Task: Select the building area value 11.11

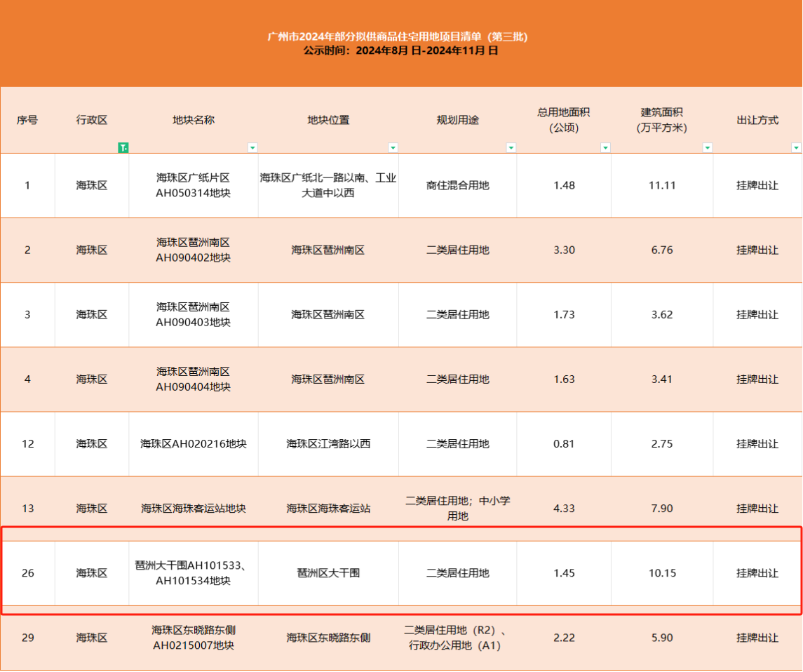Action: coord(662,185)
